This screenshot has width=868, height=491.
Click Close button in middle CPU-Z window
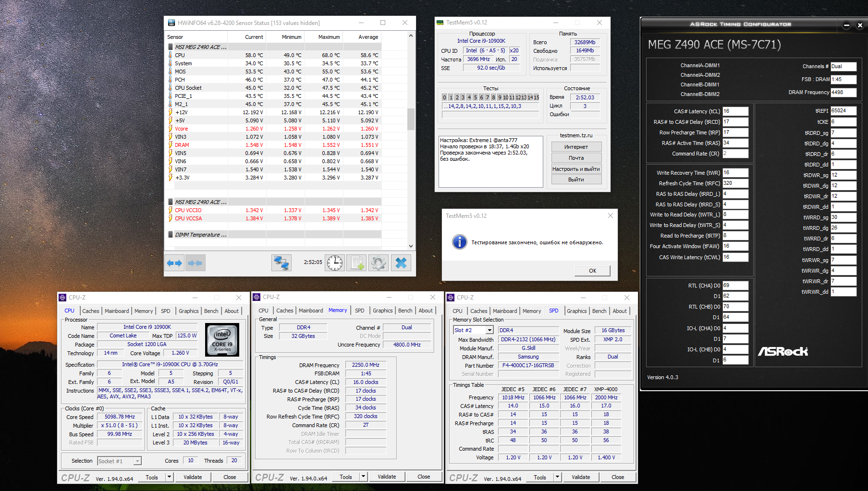tap(424, 477)
